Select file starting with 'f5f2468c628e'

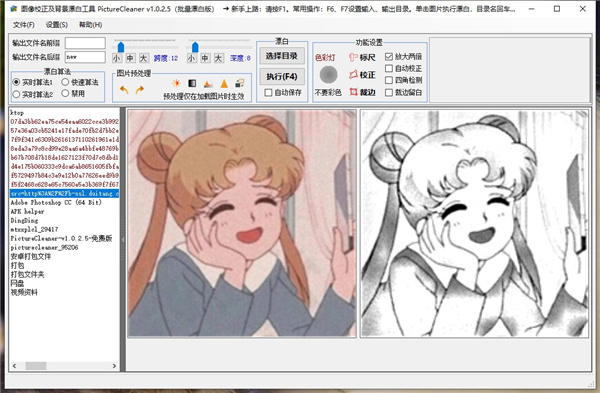click(64, 184)
